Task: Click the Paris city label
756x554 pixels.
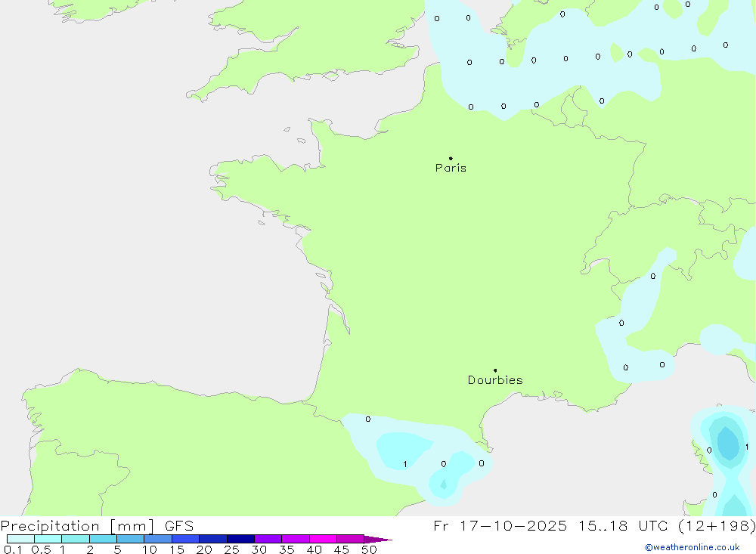Action: 451,168
